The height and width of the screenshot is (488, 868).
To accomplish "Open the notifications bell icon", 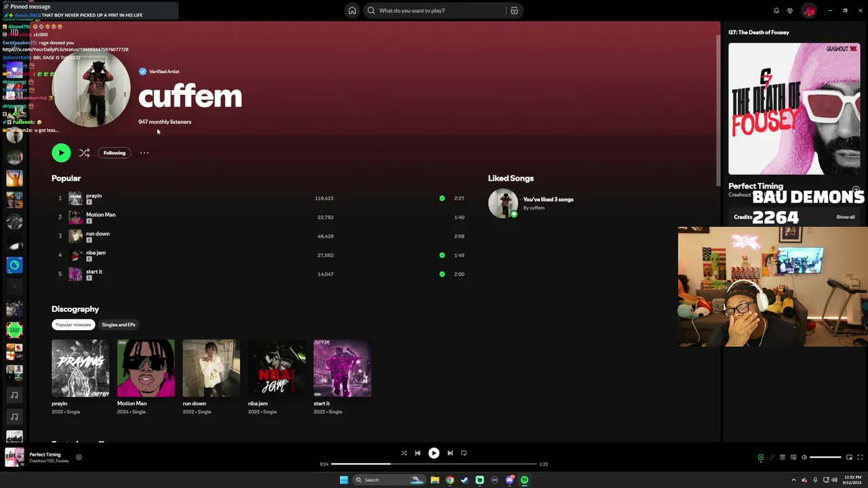I will coord(776,10).
